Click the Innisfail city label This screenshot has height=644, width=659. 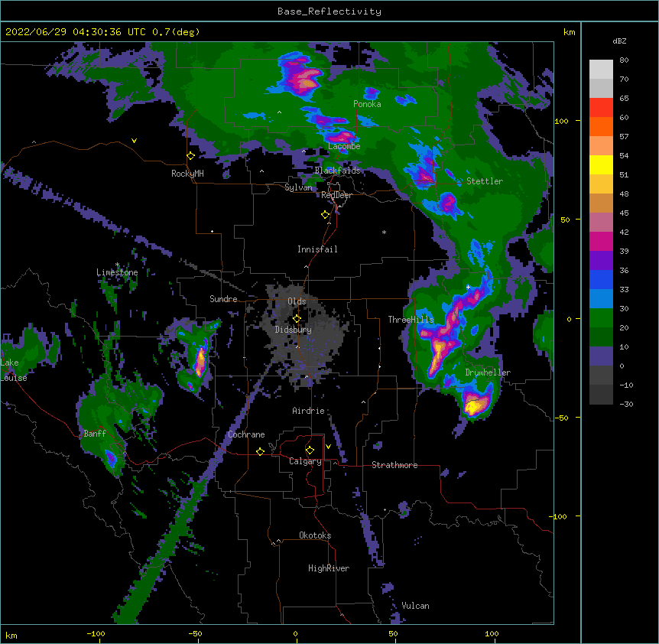coord(317,249)
